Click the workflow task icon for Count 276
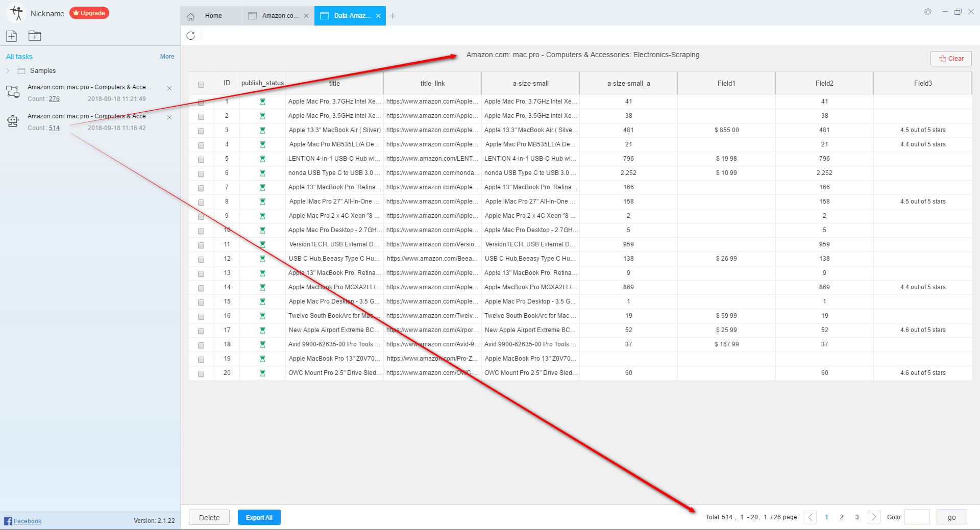This screenshot has width=980, height=530. click(13, 92)
